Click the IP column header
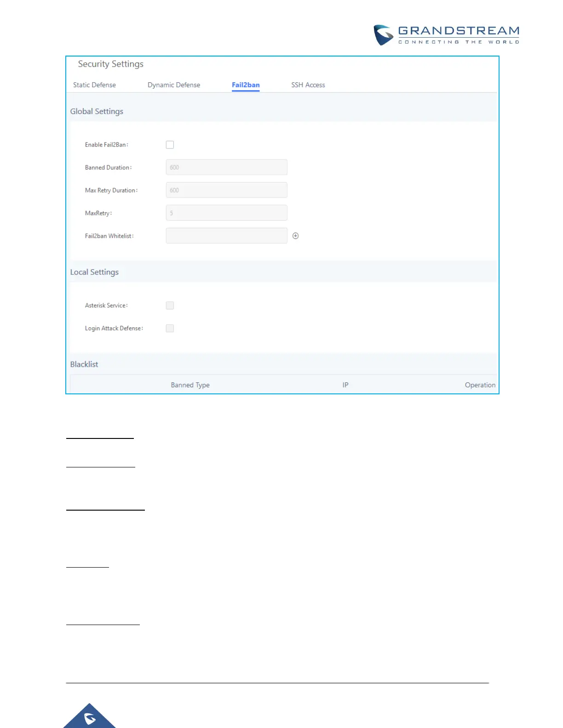Image resolution: width=563 pixels, height=728 pixels. (x=345, y=385)
